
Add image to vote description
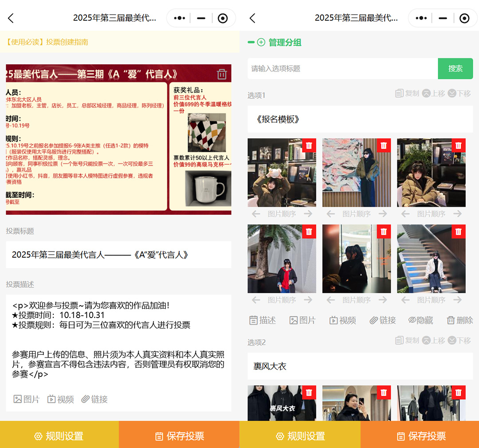(27, 399)
